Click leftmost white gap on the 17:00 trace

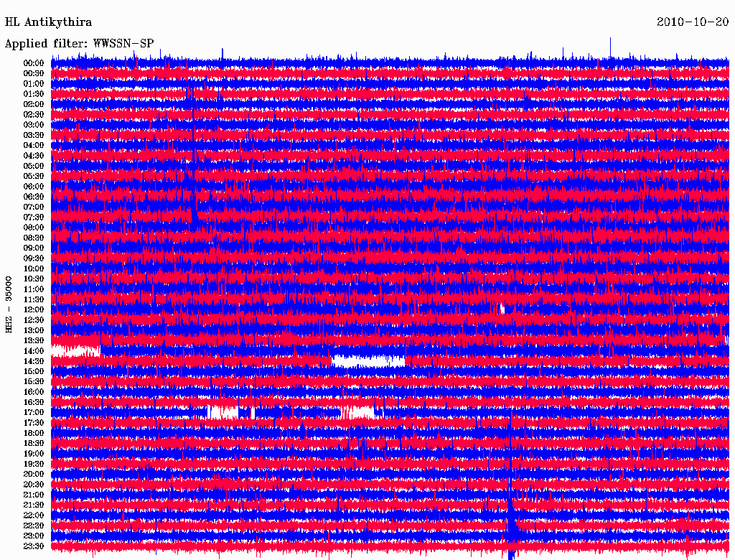[x=223, y=412]
